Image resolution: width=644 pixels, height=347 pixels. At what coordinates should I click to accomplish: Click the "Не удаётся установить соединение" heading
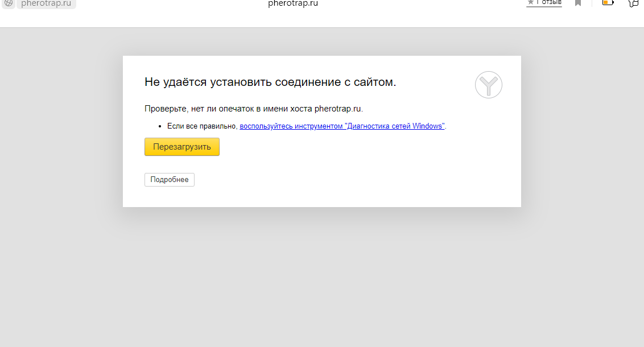click(270, 82)
